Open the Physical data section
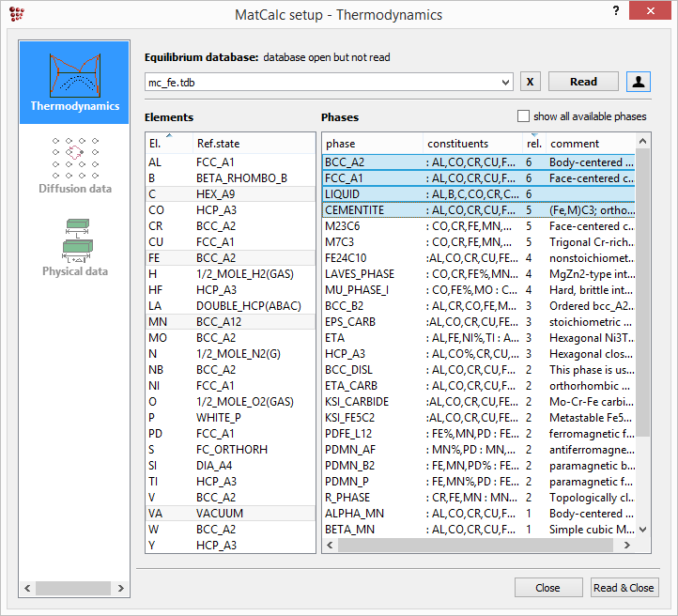The width and height of the screenshot is (678, 616). pos(74,248)
